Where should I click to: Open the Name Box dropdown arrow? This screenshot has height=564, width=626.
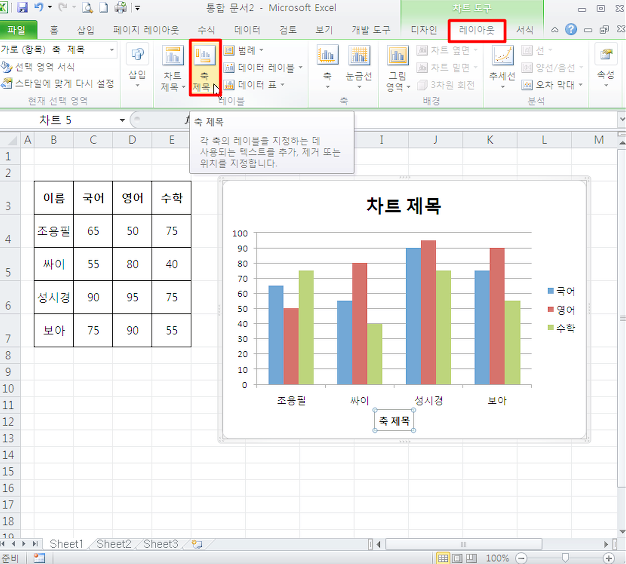122,120
